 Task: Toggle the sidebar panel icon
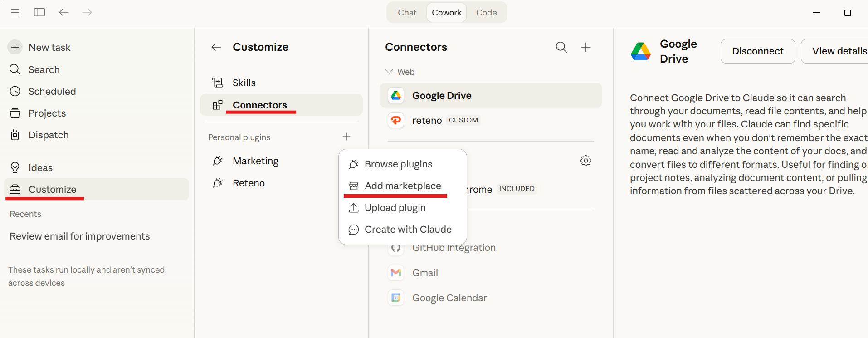point(39,12)
